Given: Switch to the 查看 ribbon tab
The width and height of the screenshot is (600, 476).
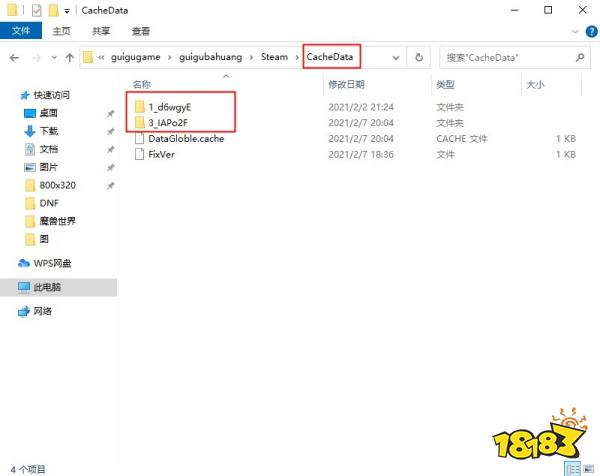Looking at the screenshot, I should 141,31.
